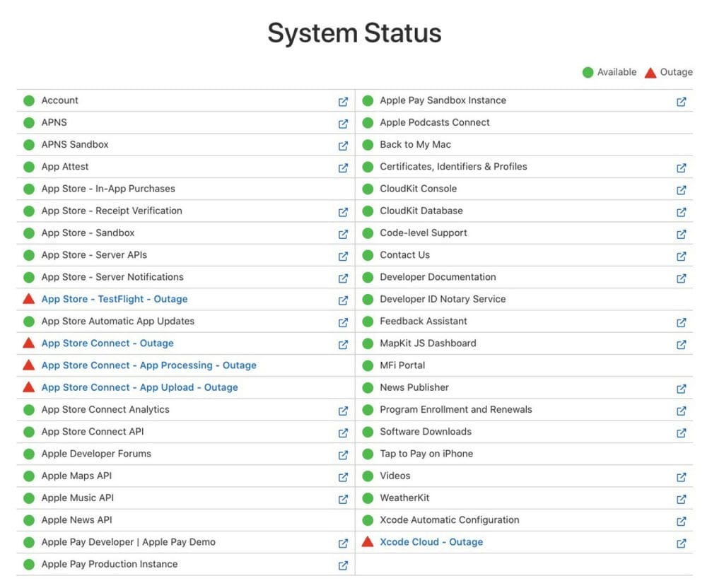View App Store Connect - App Upload outage

pos(139,387)
